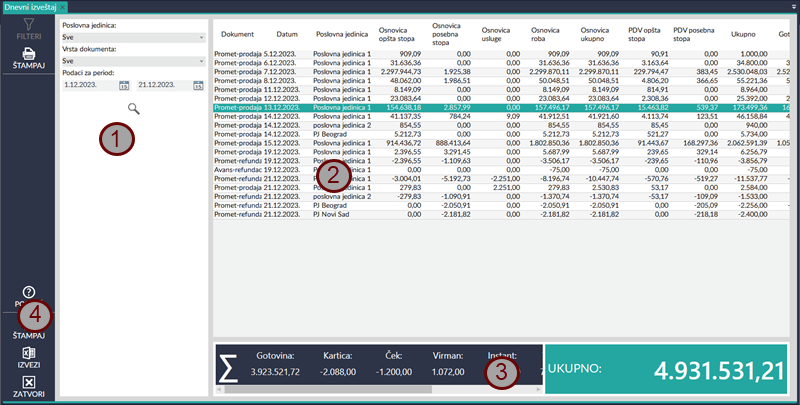This screenshot has width=800, height=405.
Task: Click the cell value 2.062.591,39
Action: (x=746, y=143)
